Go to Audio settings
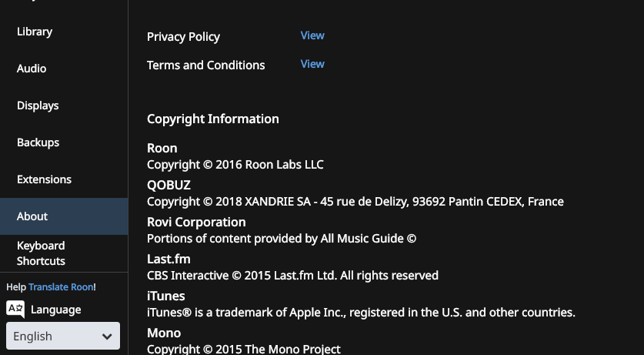The image size is (644, 355). point(32,69)
